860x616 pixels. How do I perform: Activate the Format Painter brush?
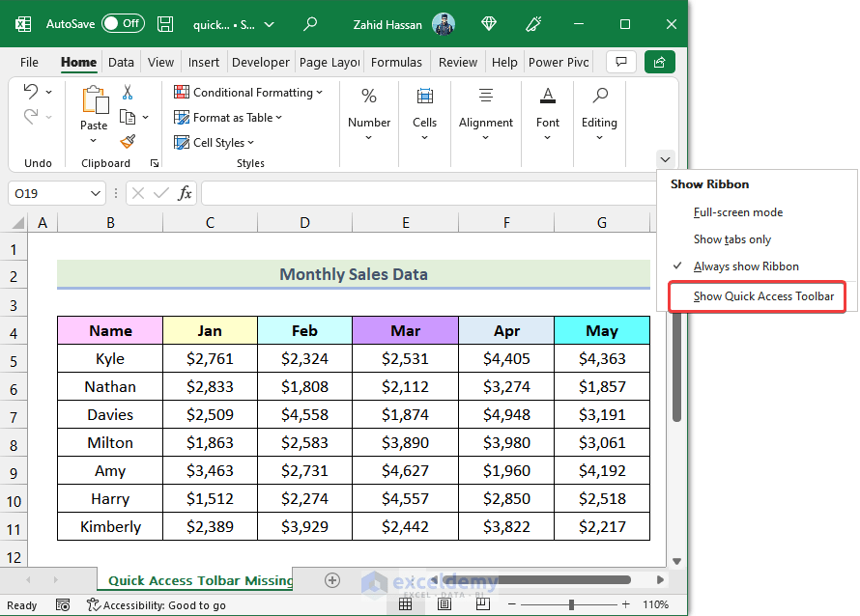(127, 142)
